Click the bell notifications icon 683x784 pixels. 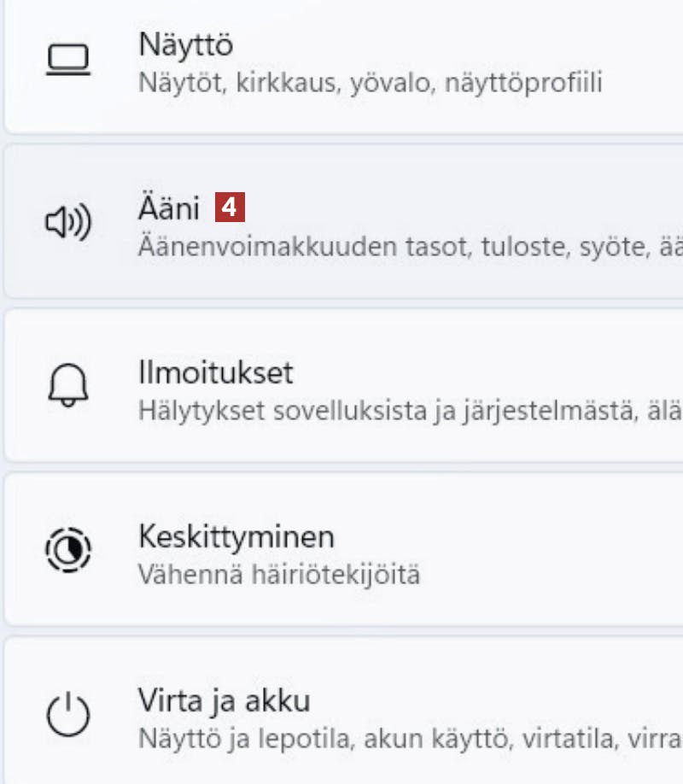[x=68, y=387]
